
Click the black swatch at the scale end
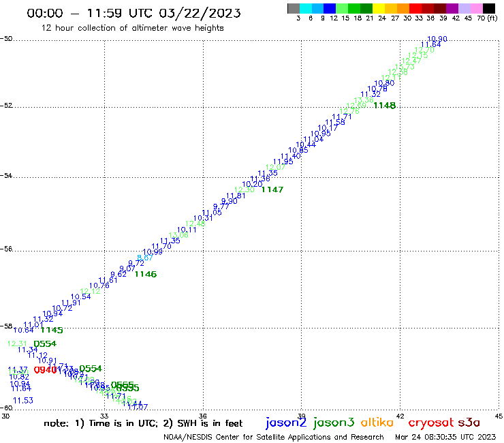tap(488, 8)
